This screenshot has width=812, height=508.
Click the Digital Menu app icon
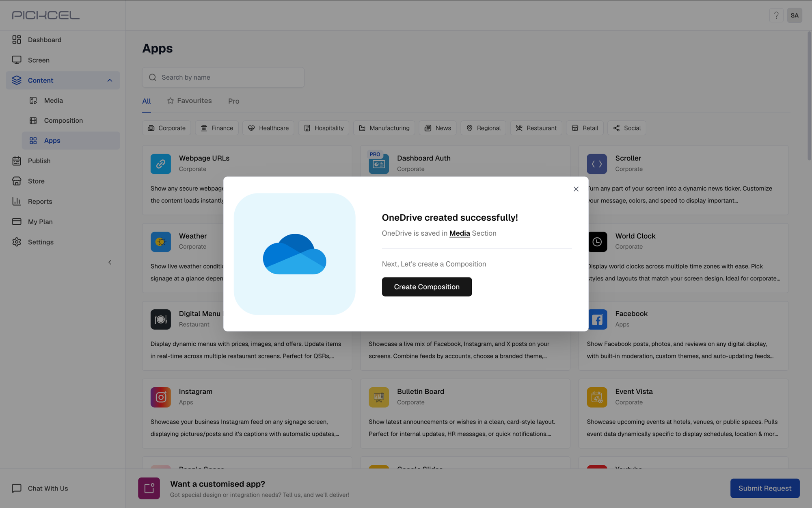(161, 319)
